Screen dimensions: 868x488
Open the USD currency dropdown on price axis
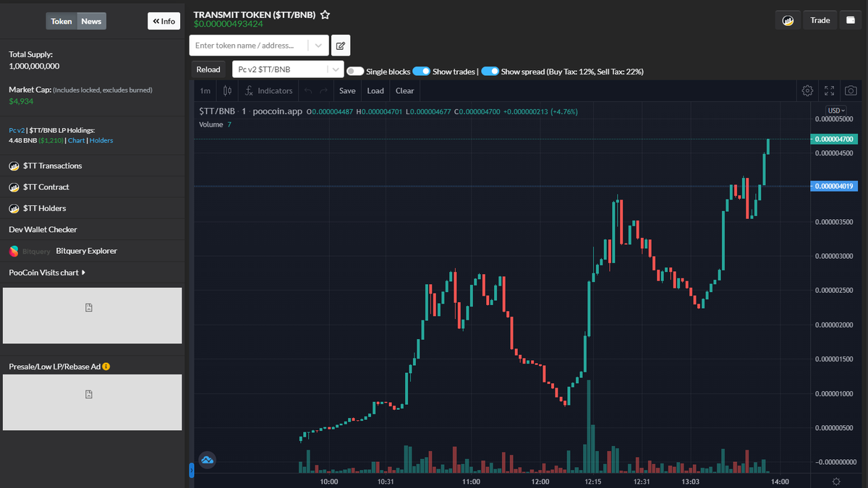click(x=837, y=110)
